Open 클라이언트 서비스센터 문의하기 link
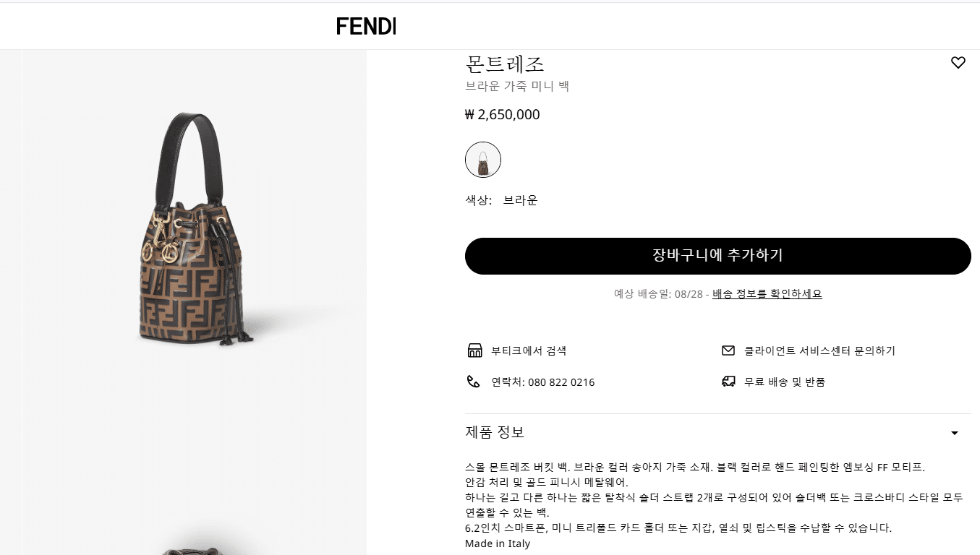The width and height of the screenshot is (980, 555). tap(819, 351)
